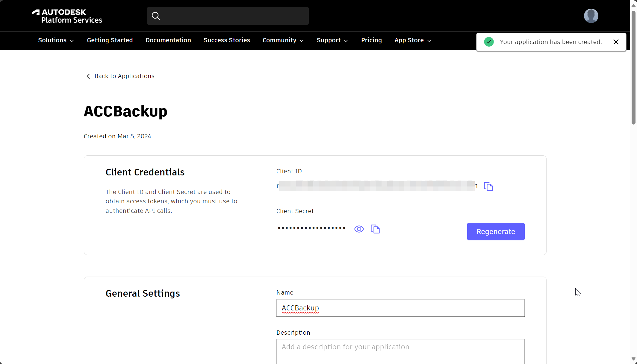Click the green success checkmark icon

pos(489,42)
